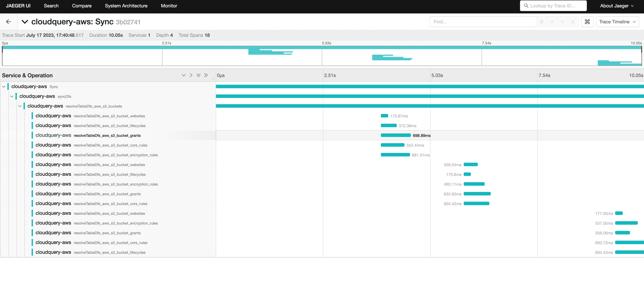Clear the find search X icon
Image resolution: width=644 pixels, height=283 pixels.
click(573, 22)
